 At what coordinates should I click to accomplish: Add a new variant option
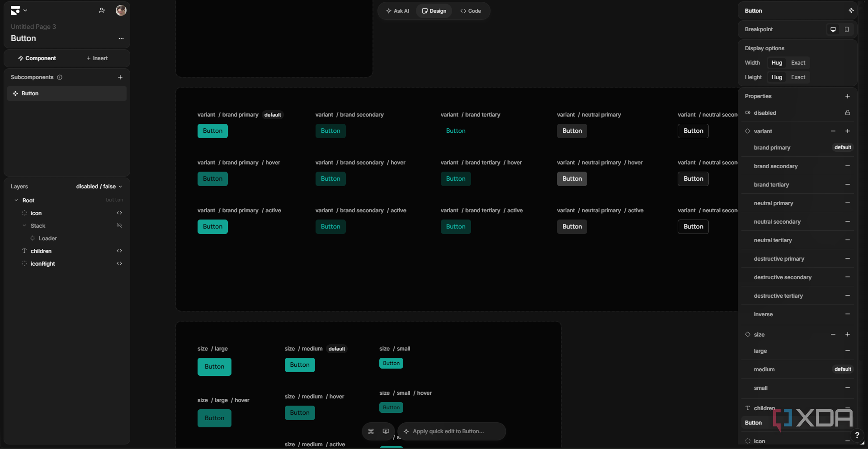[848, 131]
